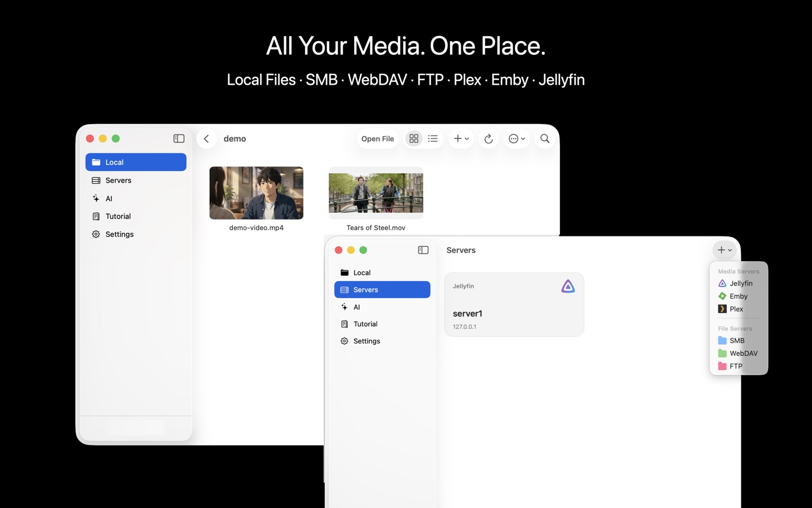The width and height of the screenshot is (812, 508).
Task: Toggle sidebar in the demo window
Action: [x=179, y=138]
